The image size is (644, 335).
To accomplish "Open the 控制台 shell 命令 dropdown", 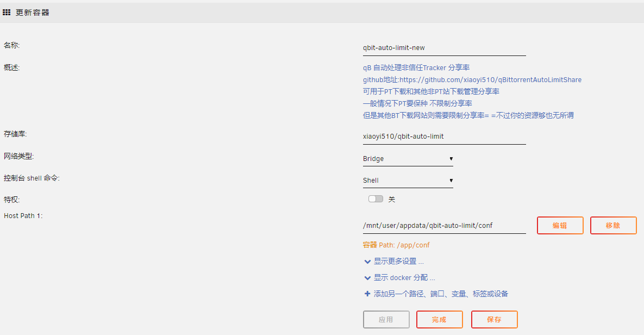I will (408, 180).
